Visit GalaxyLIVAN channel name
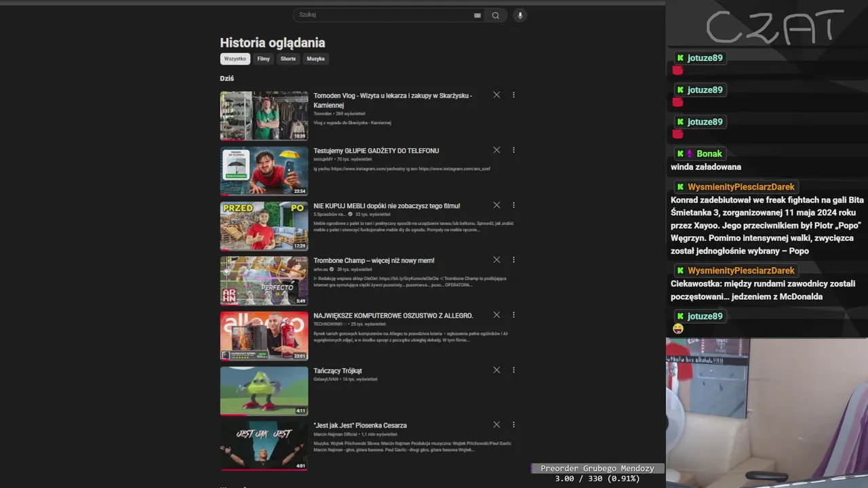 325,380
